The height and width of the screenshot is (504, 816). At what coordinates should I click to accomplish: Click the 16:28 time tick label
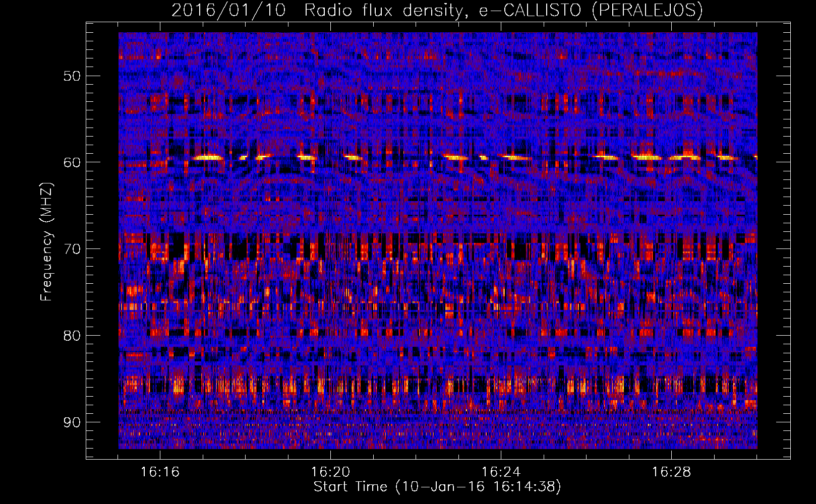[671, 472]
